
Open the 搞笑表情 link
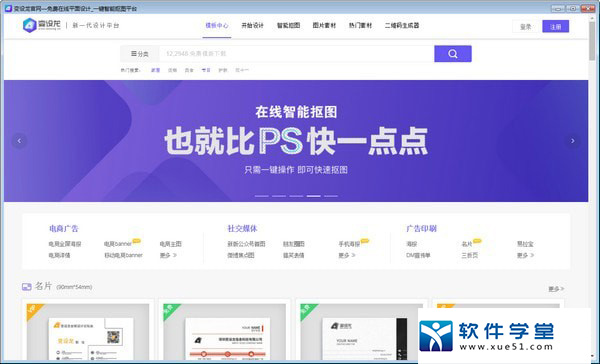(293, 255)
